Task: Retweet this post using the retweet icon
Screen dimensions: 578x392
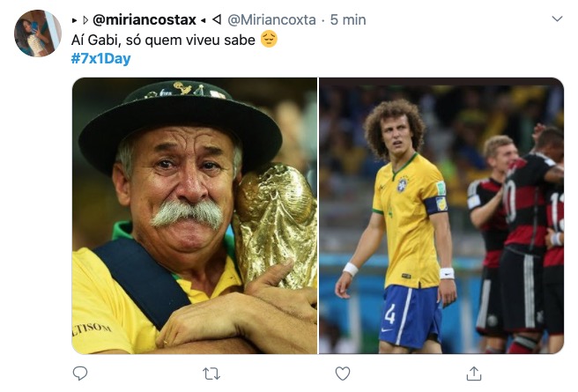Action: tap(211, 374)
